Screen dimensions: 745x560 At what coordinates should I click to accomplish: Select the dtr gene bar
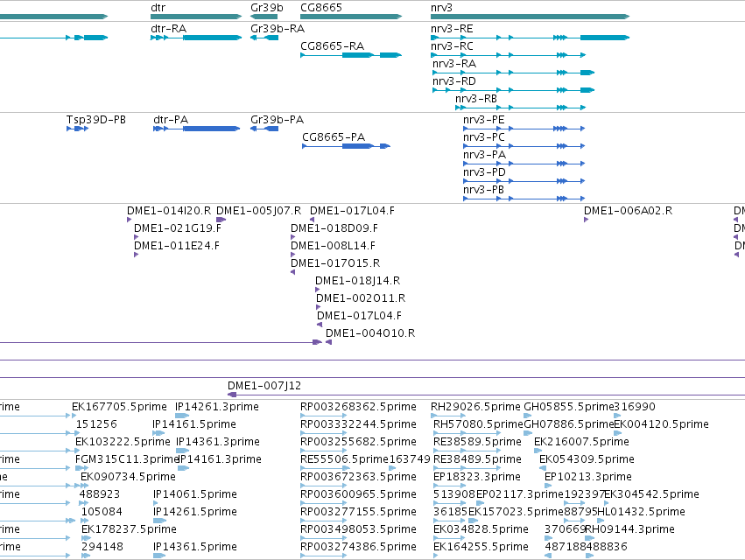coord(196,17)
